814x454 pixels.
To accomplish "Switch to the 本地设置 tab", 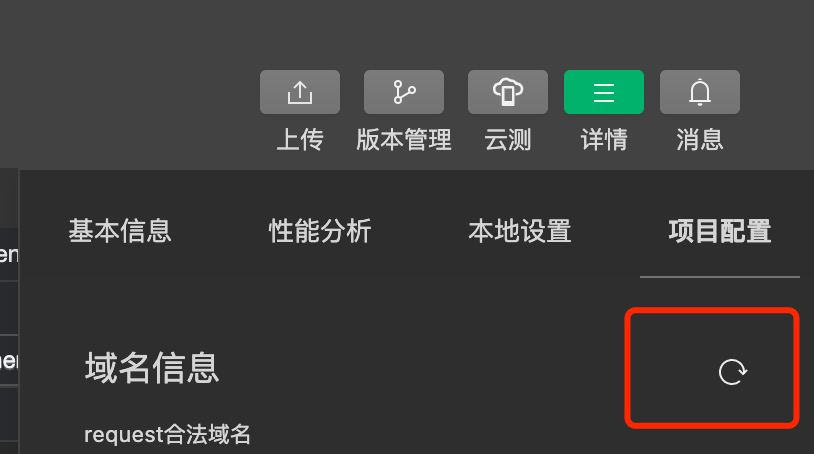I will (520, 231).
